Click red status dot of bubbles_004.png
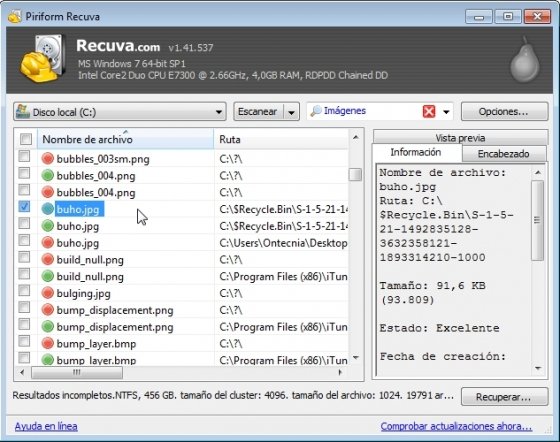This screenshot has width=560, height=442. click(48, 192)
